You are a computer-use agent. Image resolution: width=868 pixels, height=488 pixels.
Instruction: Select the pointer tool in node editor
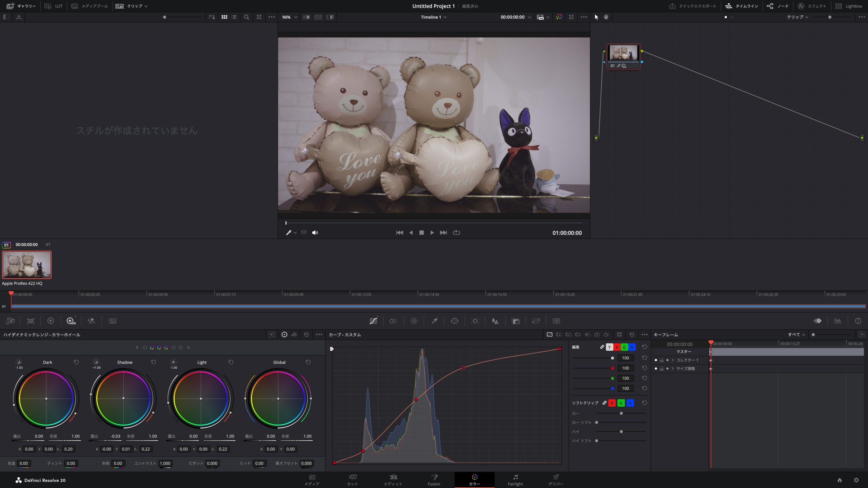point(596,17)
